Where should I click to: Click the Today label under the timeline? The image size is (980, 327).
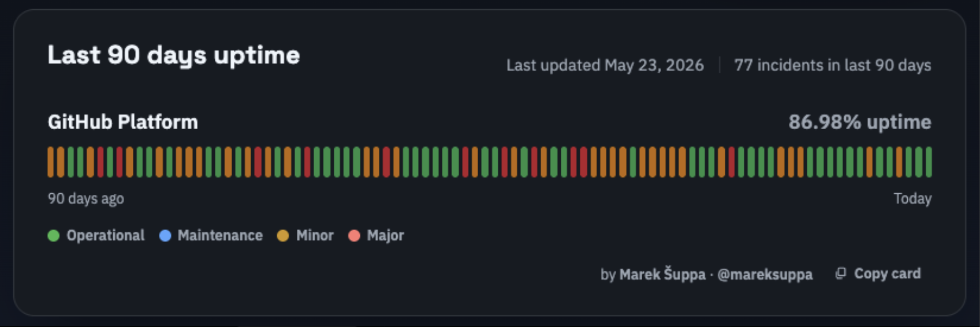(x=913, y=198)
